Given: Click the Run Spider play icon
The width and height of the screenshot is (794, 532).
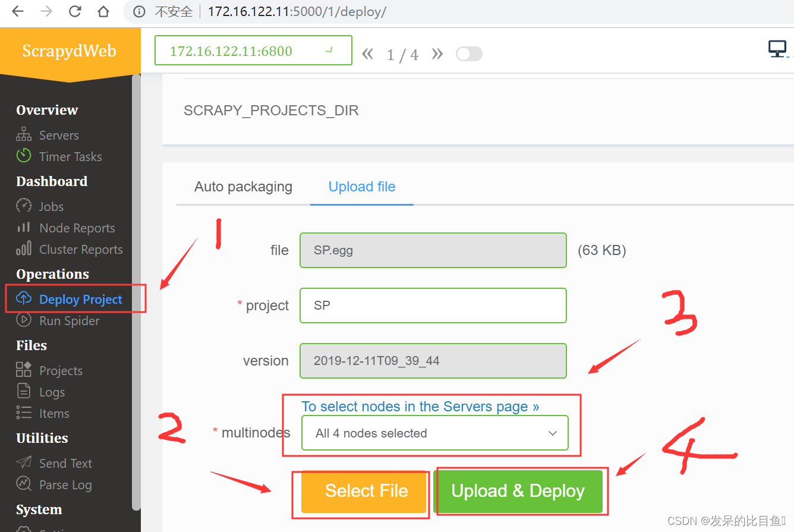Looking at the screenshot, I should (x=23, y=320).
